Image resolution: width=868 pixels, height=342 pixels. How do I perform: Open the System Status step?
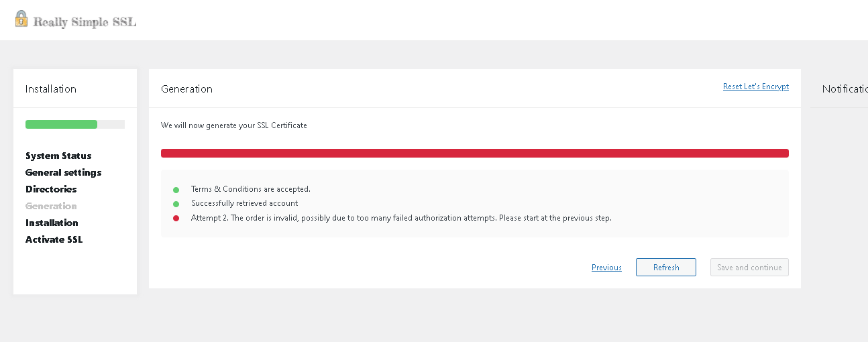(58, 156)
